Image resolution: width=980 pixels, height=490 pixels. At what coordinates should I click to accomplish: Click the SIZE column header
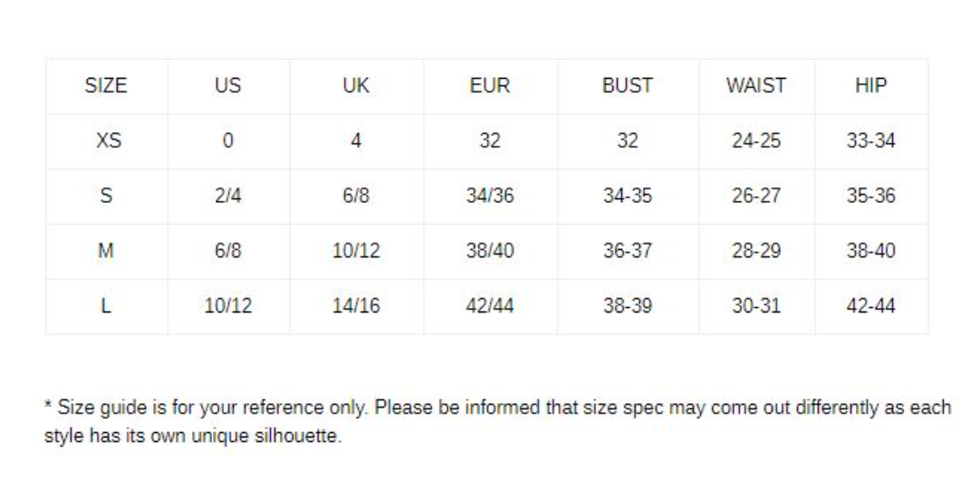tap(106, 86)
